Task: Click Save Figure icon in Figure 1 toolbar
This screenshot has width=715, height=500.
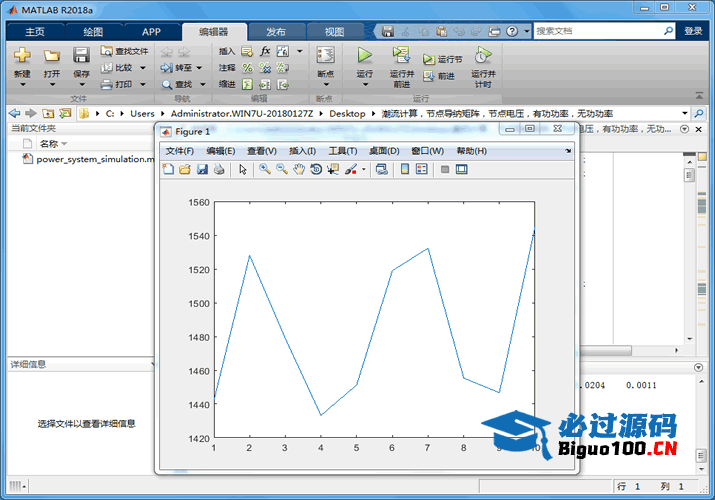Action: pyautogui.click(x=202, y=170)
